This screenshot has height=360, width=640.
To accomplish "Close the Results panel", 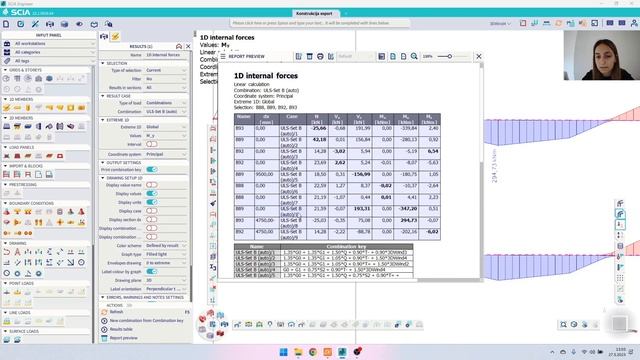I will (x=188, y=47).
